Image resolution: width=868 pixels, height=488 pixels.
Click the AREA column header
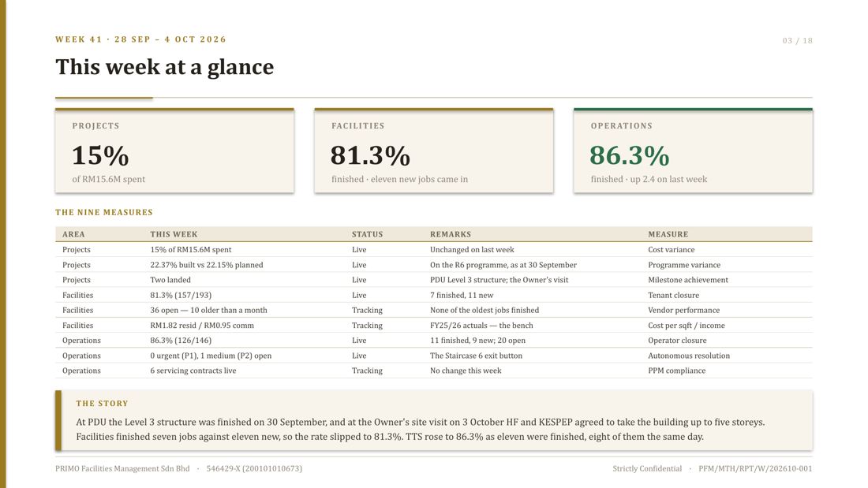point(73,234)
